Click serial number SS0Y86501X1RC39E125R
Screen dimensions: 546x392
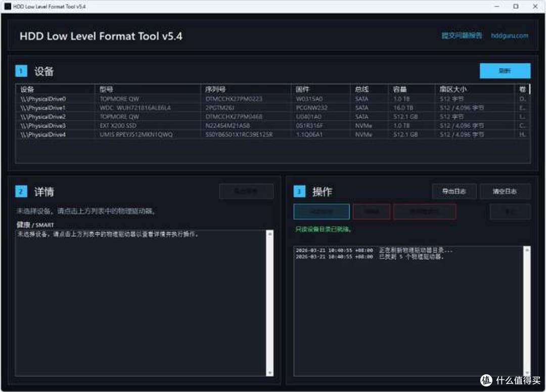click(x=239, y=135)
